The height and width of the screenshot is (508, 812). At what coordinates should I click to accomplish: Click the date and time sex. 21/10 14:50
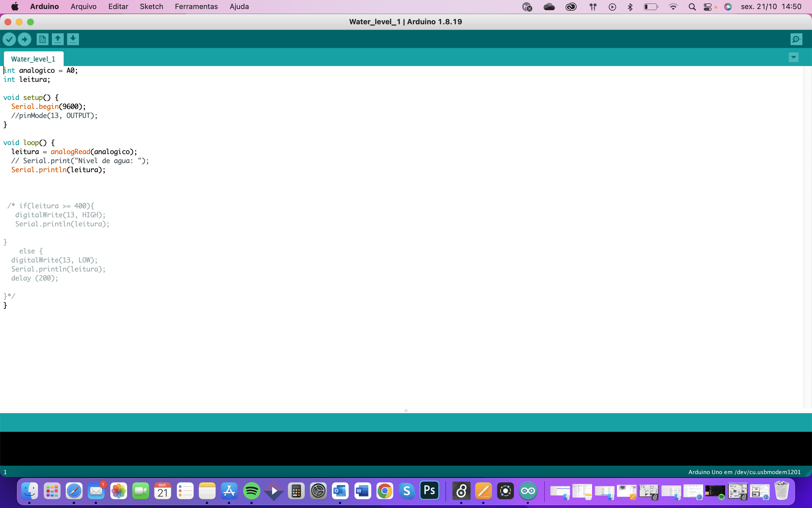[771, 6]
